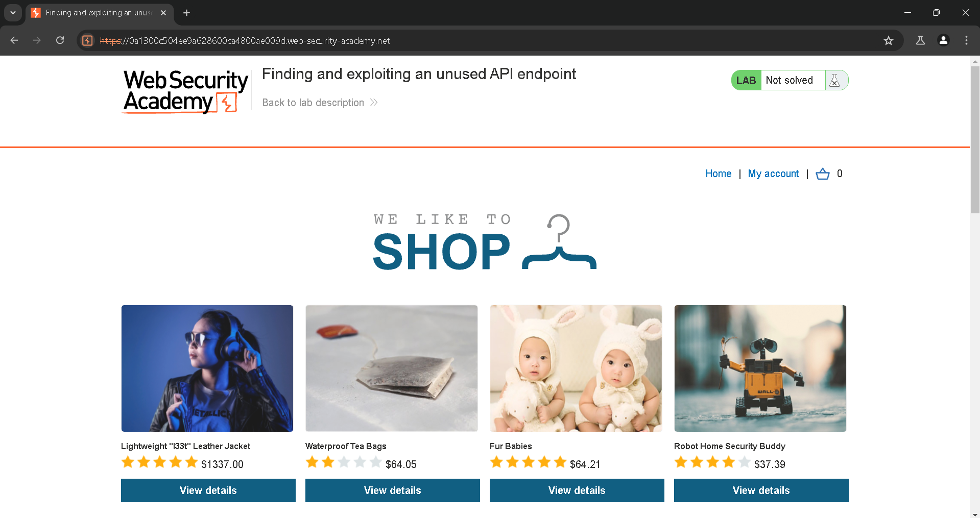Reload the page
Screen dimensions: 980x518
tap(60, 41)
